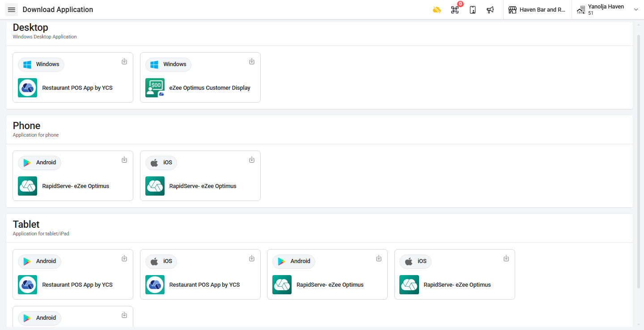Click "RapidServe- eZee Optimus" on Tablet Android card
The width and height of the screenshot is (644, 330).
tap(330, 285)
